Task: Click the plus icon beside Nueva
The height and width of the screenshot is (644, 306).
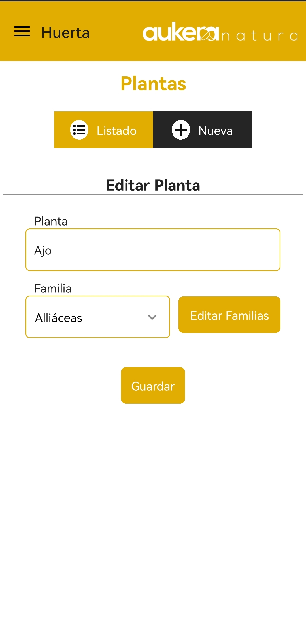Action: [x=181, y=130]
